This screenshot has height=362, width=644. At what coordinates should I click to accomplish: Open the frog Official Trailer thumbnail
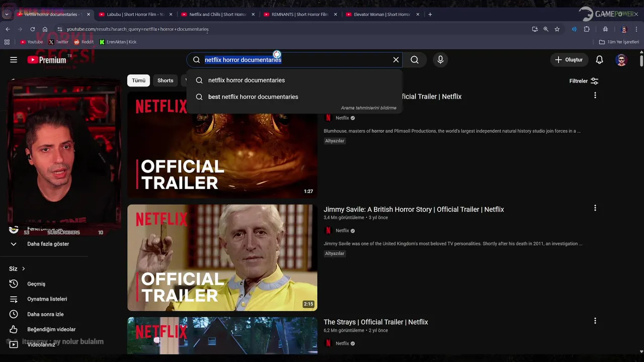[222, 145]
